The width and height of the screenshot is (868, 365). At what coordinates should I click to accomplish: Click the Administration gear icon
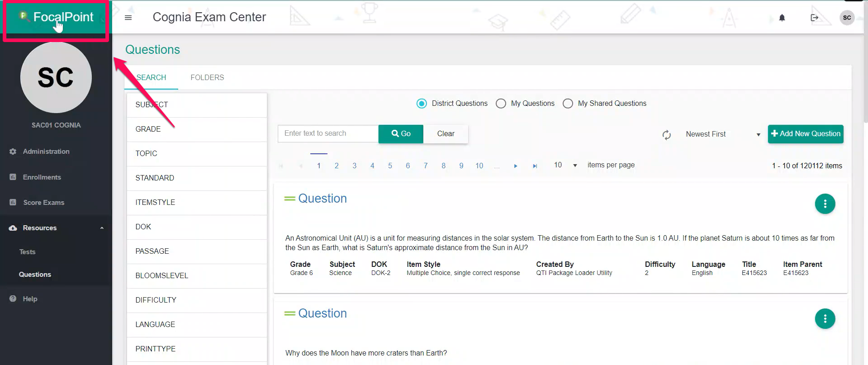pyautogui.click(x=13, y=152)
